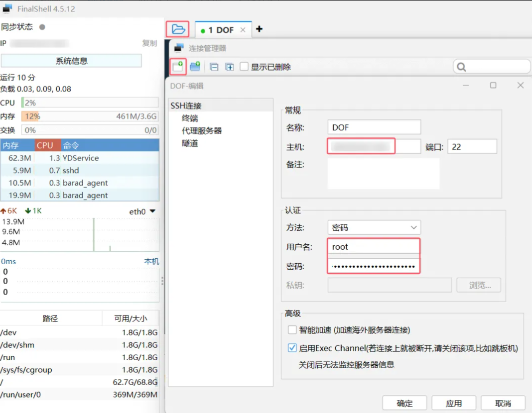532x413 pixels.
Task: Select 代理服务器 in the settings tree
Action: point(202,131)
